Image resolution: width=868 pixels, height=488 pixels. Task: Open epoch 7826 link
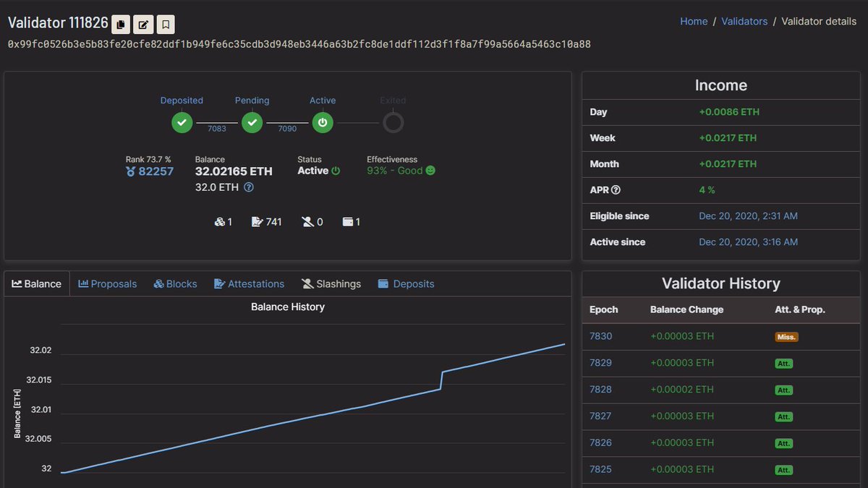[600, 442]
